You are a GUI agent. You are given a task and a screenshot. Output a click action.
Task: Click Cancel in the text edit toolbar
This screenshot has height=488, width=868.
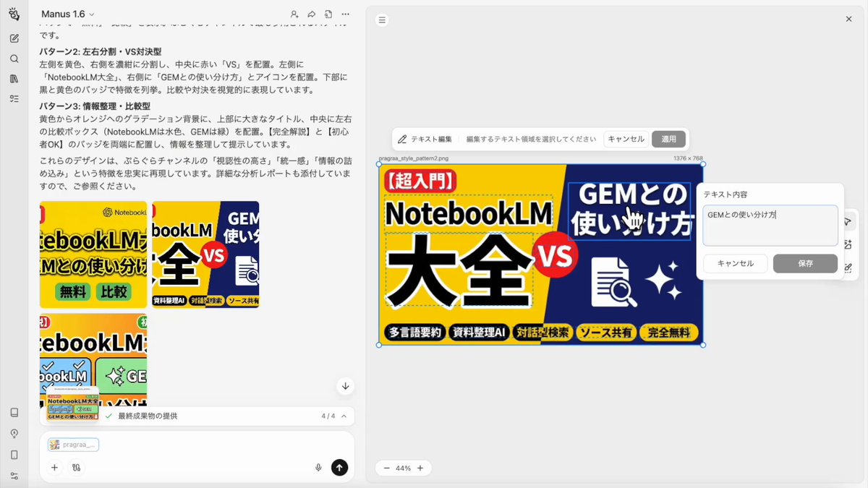[x=626, y=139]
